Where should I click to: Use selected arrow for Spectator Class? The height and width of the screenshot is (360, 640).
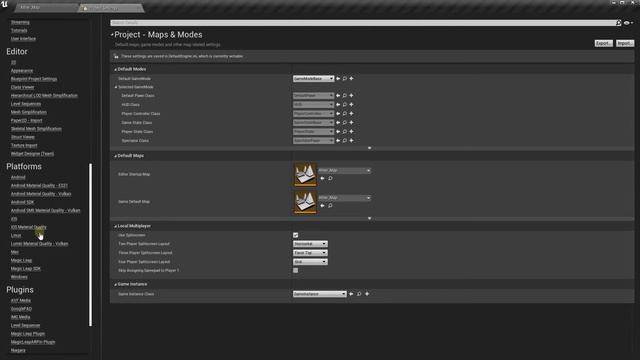click(338, 140)
